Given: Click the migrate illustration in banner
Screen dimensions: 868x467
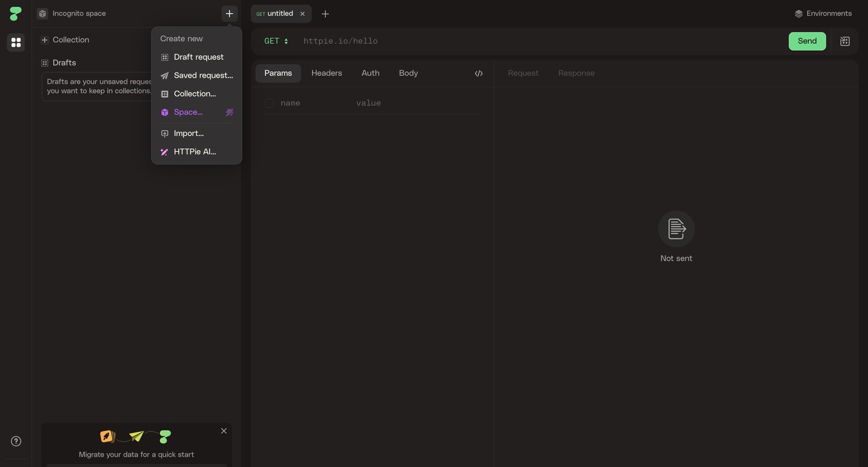Looking at the screenshot, I should pos(136,437).
